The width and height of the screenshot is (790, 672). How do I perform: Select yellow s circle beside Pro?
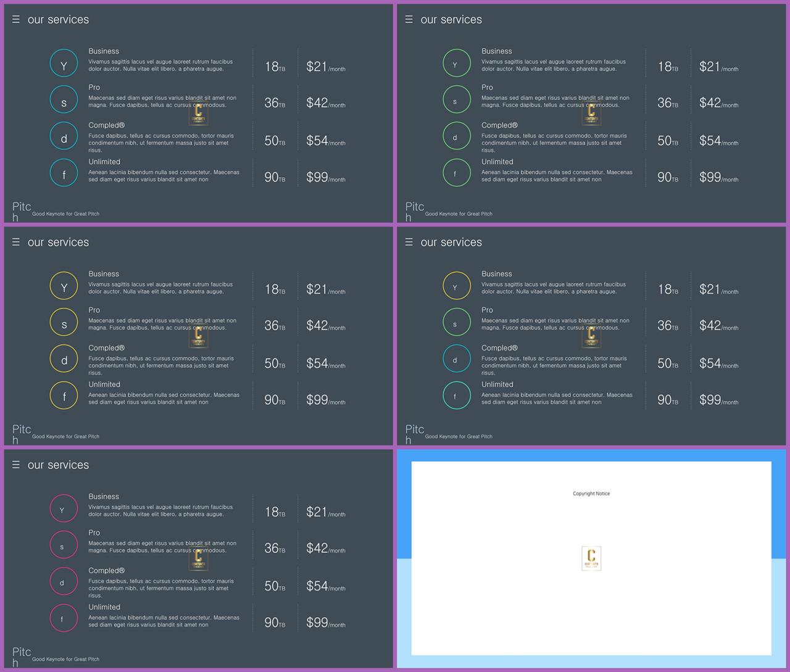(x=64, y=321)
